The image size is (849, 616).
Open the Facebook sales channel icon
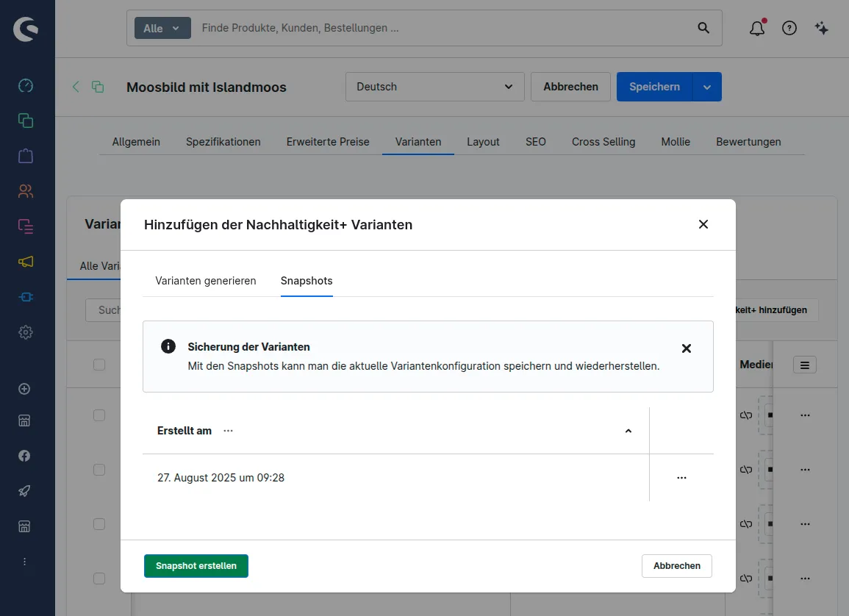[24, 456]
